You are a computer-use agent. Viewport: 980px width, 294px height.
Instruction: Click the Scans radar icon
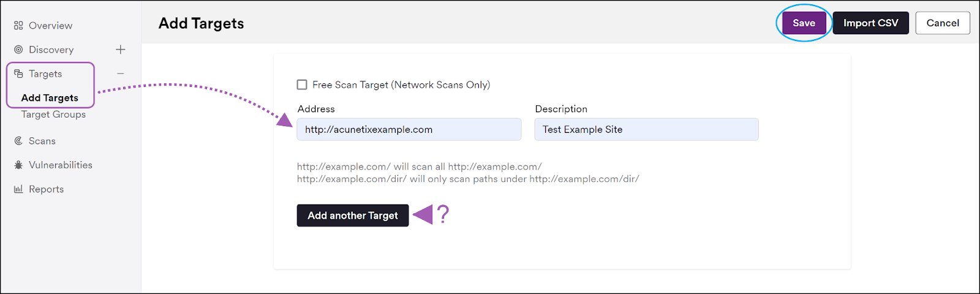[18, 141]
